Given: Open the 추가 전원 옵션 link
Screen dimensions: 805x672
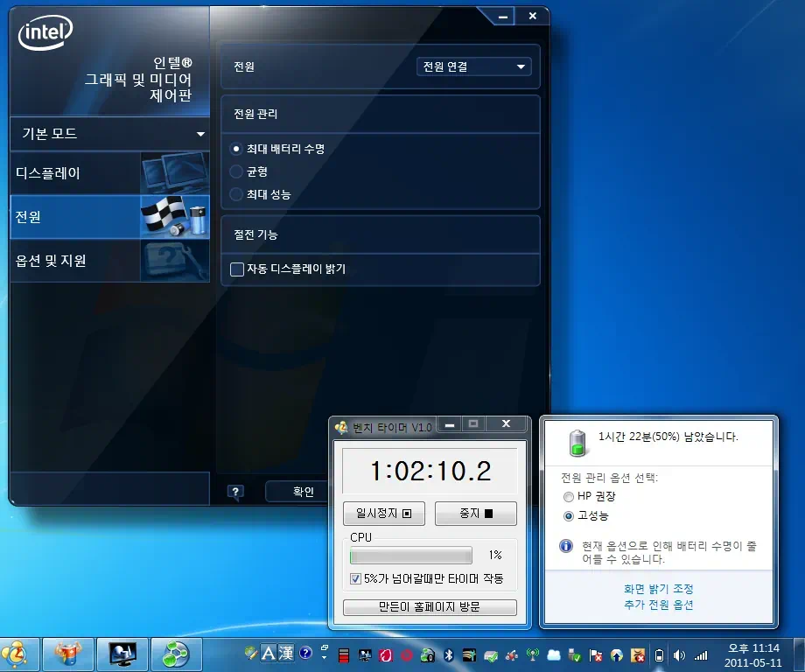Looking at the screenshot, I should (659, 604).
